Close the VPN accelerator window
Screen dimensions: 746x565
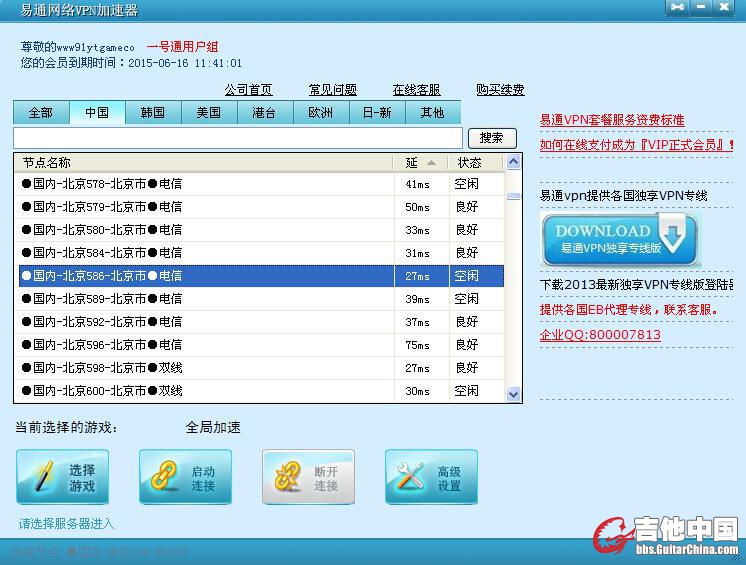724,7
